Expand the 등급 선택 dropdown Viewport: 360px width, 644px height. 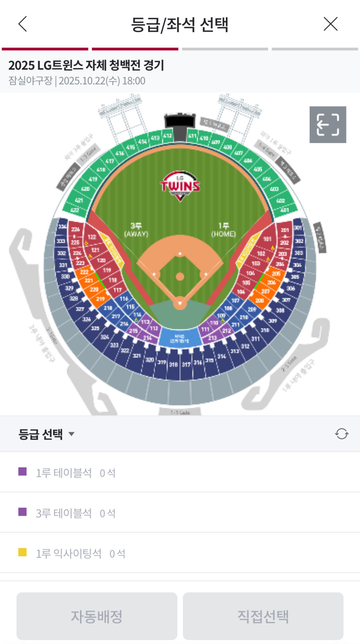point(46,434)
